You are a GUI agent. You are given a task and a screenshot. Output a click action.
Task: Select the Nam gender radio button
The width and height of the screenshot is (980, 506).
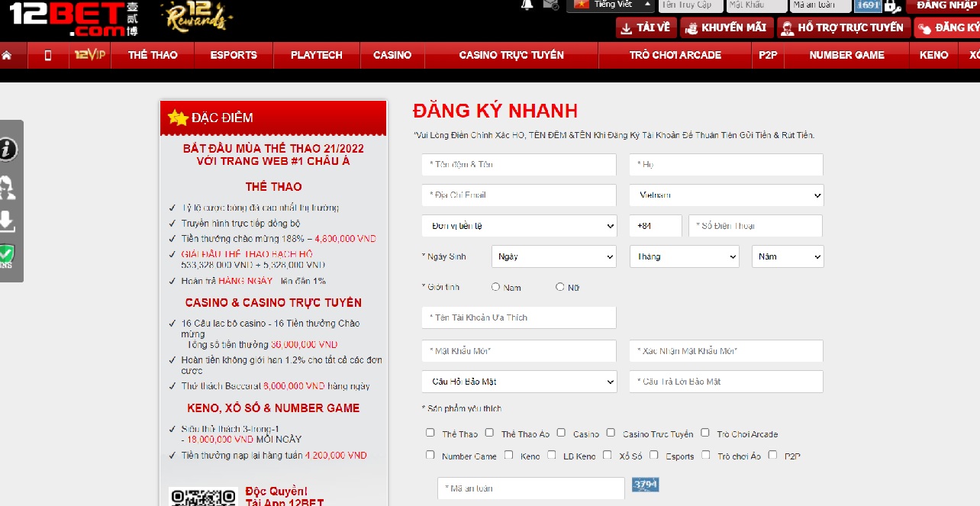point(496,287)
